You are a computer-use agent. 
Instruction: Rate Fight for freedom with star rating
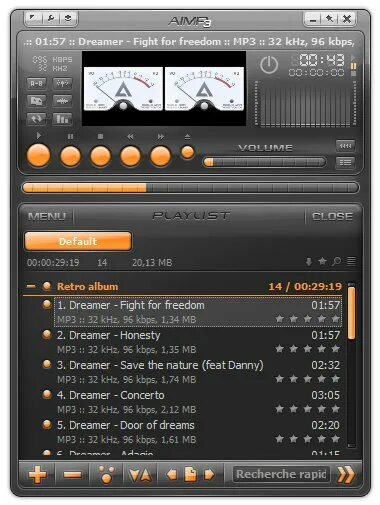307,319
